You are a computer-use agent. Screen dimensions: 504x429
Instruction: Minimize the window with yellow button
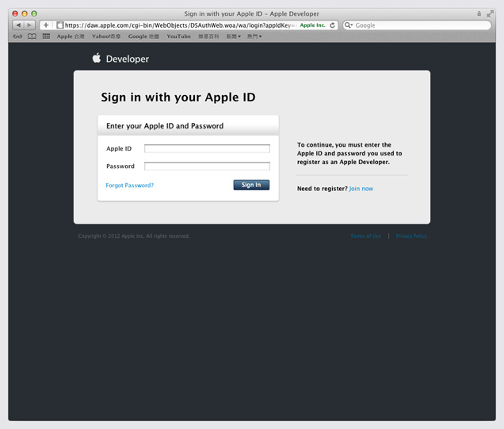pyautogui.click(x=25, y=13)
